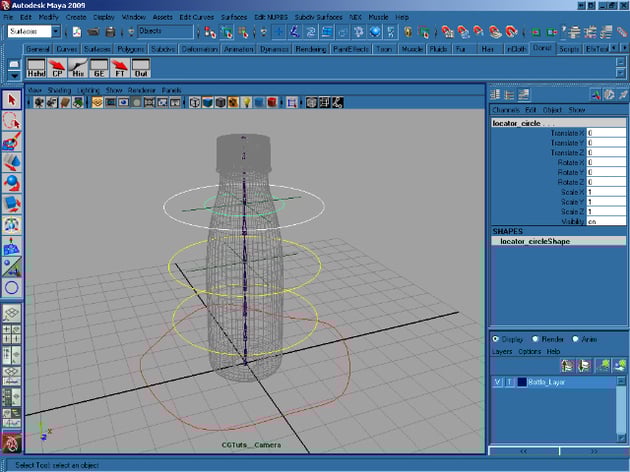Click the Bottle_Layer color swatch
This screenshot has height=472, width=630.
(x=521, y=382)
